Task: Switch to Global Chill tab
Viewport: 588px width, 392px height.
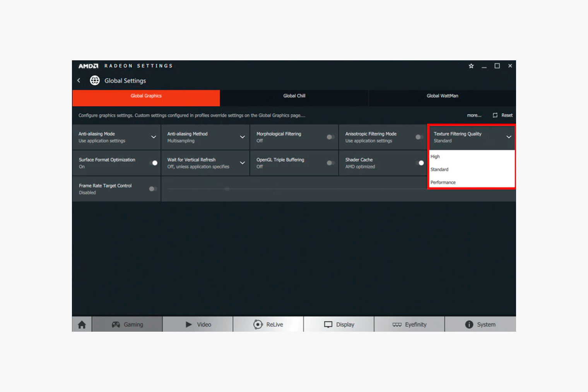Action: click(294, 98)
